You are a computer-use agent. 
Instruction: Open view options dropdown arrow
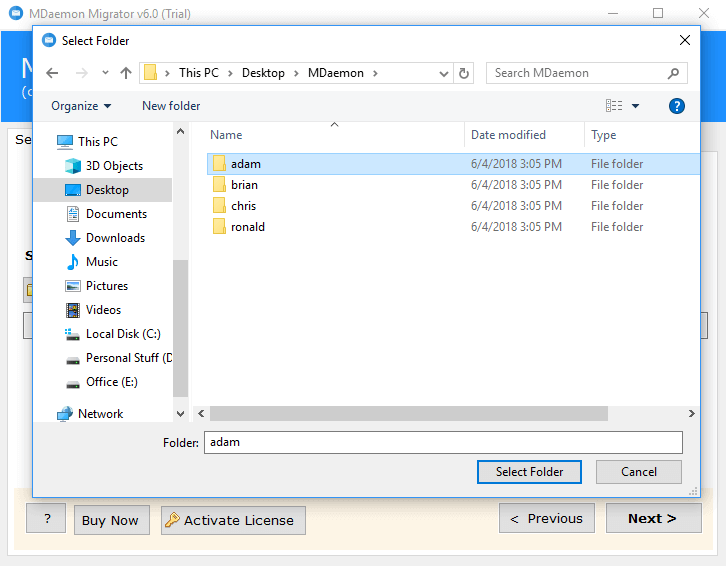coord(636,106)
